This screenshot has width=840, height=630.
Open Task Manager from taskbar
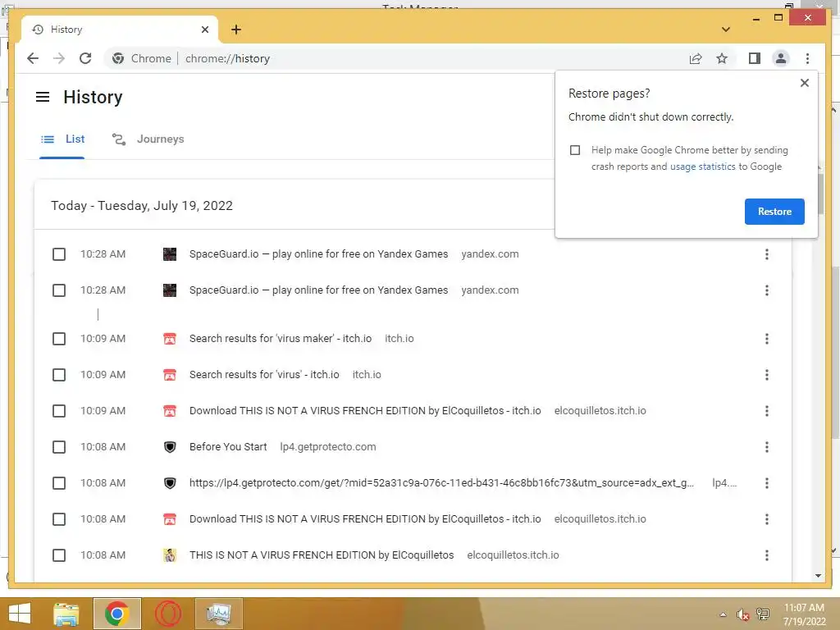click(218, 614)
